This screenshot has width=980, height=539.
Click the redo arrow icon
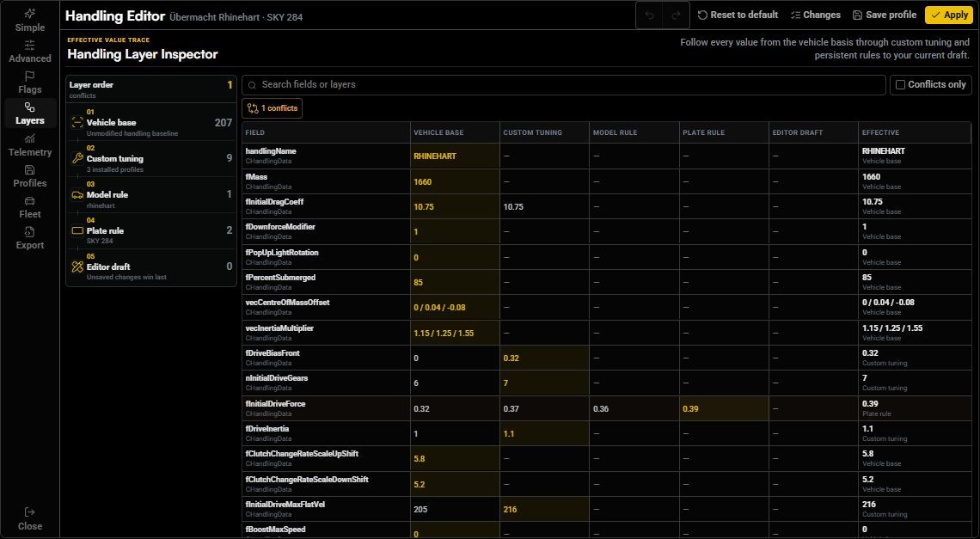click(676, 15)
